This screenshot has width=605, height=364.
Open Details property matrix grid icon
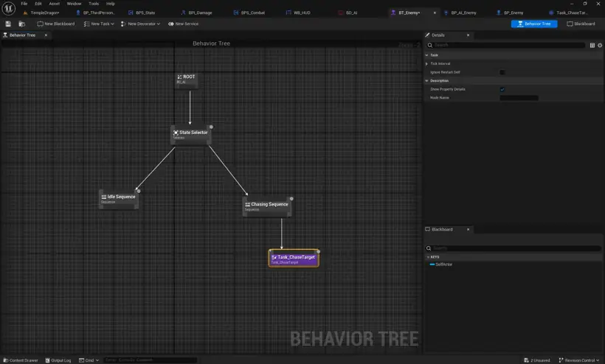click(592, 46)
